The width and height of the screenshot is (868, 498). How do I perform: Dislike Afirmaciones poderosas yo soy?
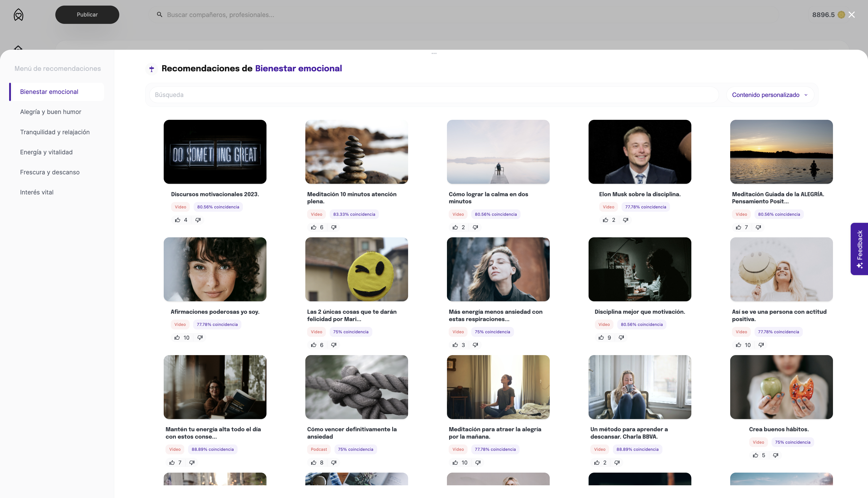click(200, 338)
